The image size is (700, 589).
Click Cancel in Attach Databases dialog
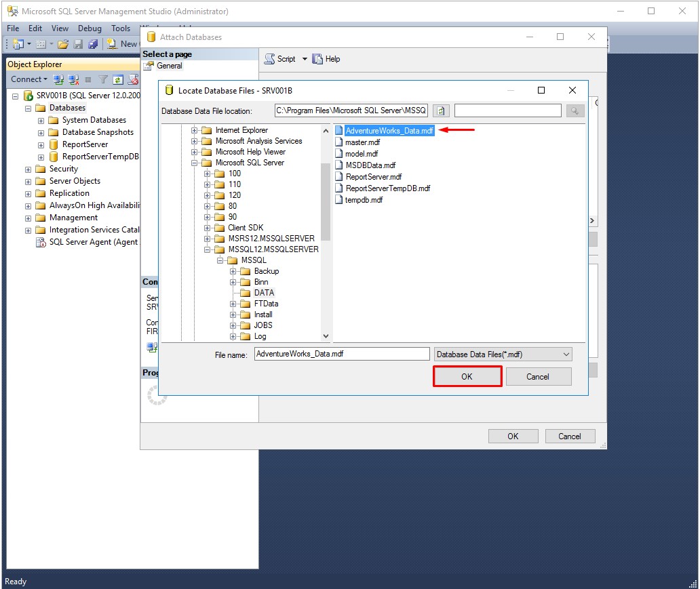pyautogui.click(x=570, y=436)
